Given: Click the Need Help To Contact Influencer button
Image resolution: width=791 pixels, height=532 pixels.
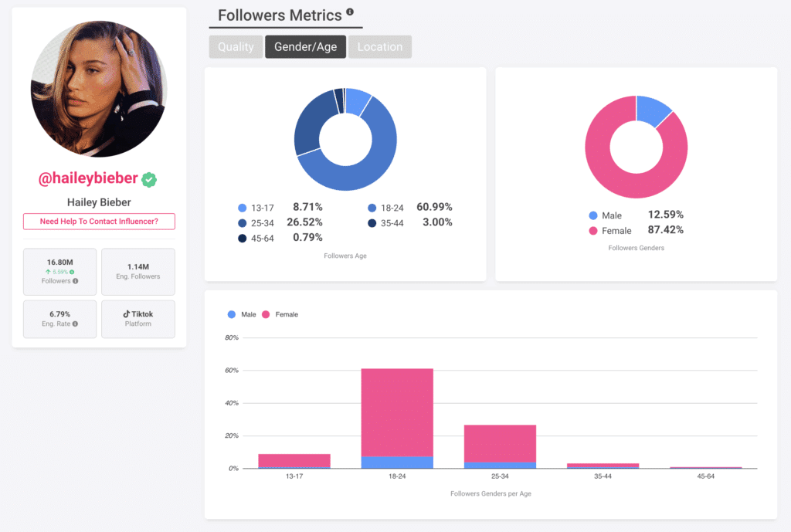Looking at the screenshot, I should pos(99,221).
